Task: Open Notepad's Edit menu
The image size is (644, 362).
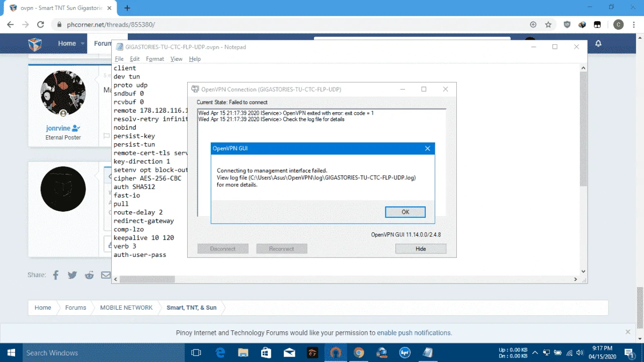Action: [135, 59]
